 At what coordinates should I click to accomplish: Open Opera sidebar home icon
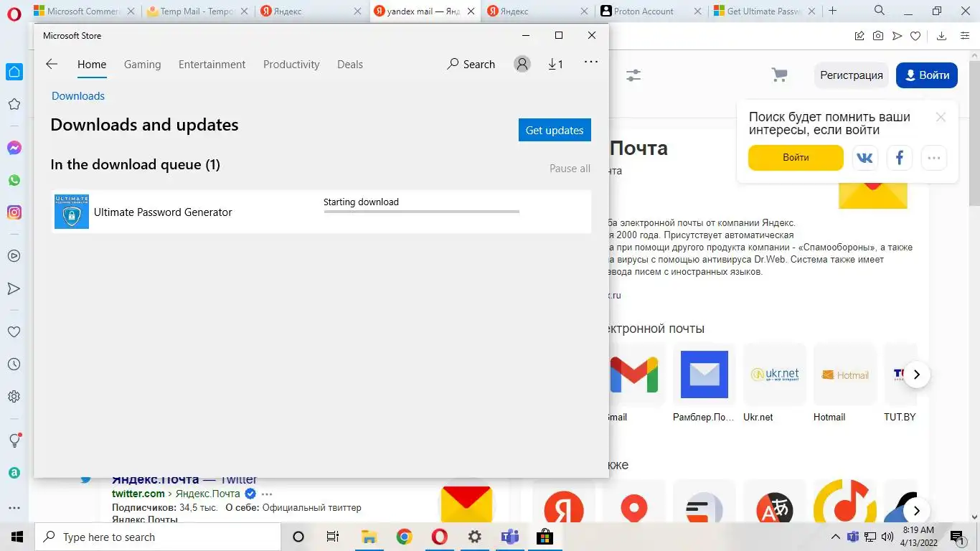[x=14, y=72]
